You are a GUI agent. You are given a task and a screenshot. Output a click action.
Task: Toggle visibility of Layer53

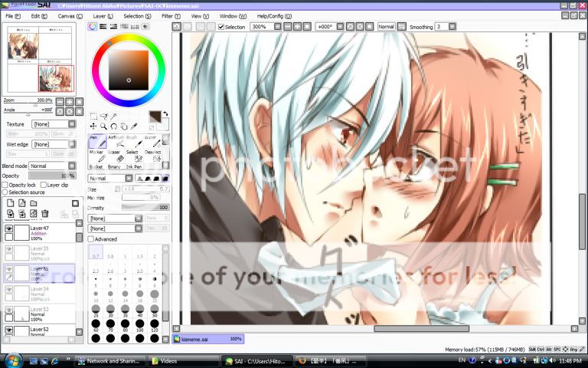point(8,310)
